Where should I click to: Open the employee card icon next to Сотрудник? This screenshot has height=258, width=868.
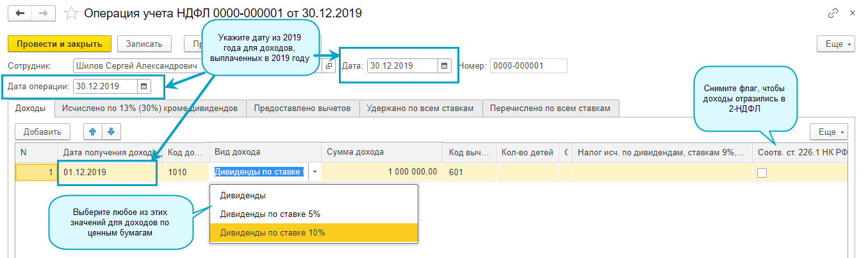(x=329, y=65)
